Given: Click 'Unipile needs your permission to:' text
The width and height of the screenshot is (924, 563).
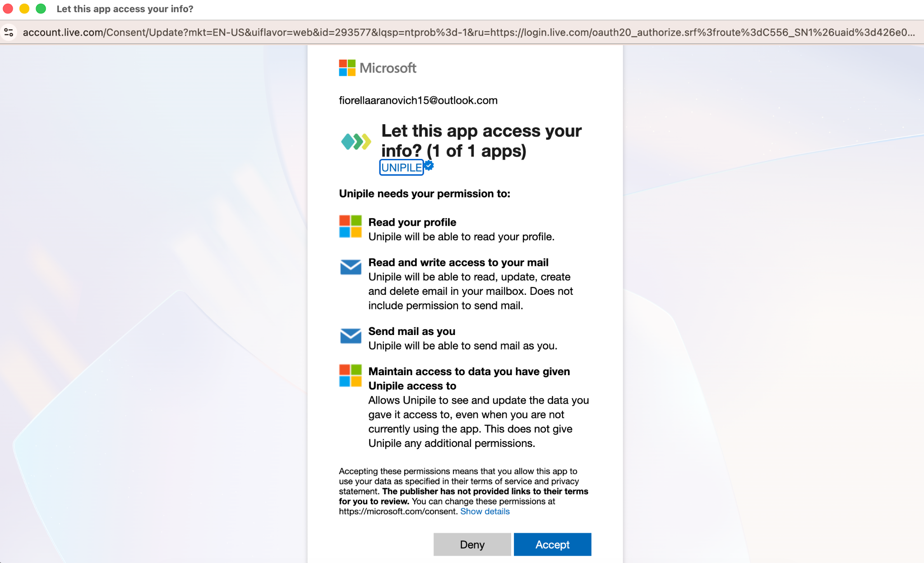Looking at the screenshot, I should [425, 194].
